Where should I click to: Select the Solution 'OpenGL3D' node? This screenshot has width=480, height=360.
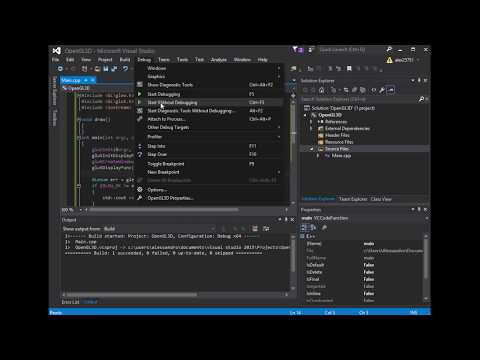pos(340,108)
